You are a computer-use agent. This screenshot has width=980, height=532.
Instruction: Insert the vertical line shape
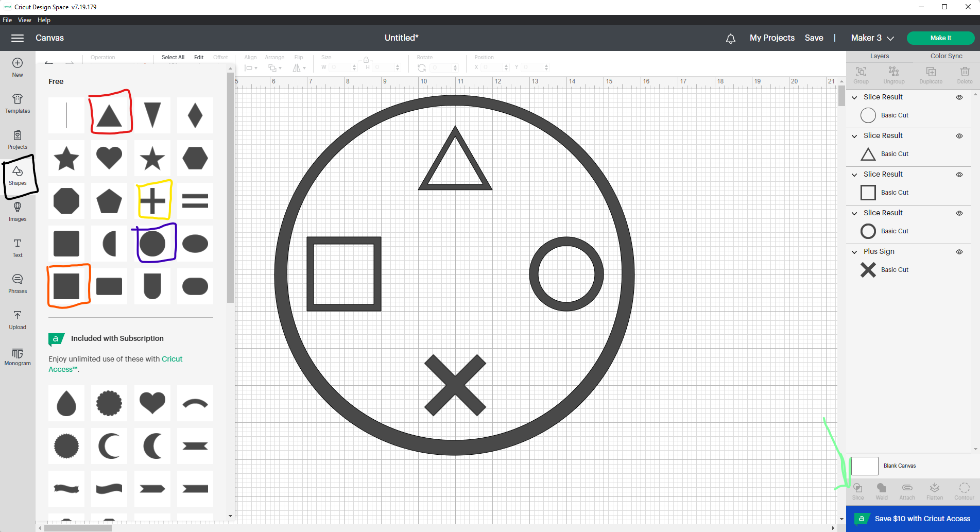click(66, 115)
